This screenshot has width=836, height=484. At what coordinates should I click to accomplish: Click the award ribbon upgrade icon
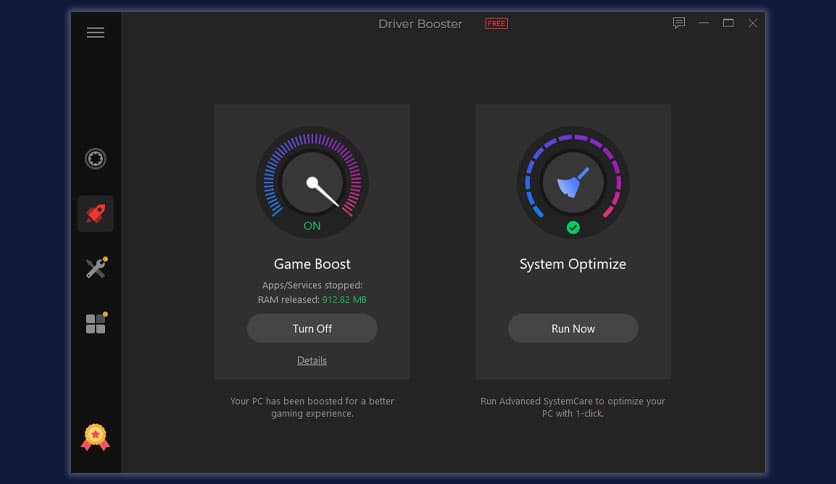tap(95, 437)
